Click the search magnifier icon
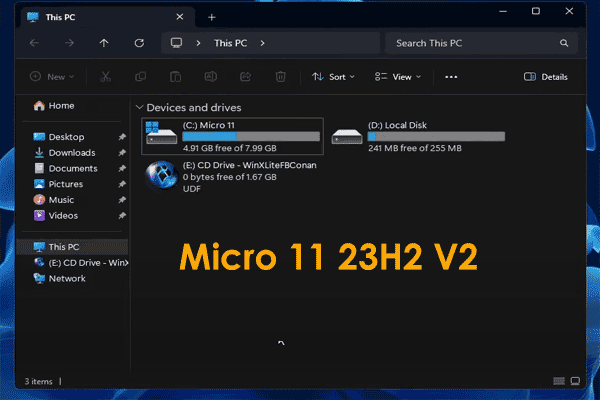 click(x=564, y=43)
